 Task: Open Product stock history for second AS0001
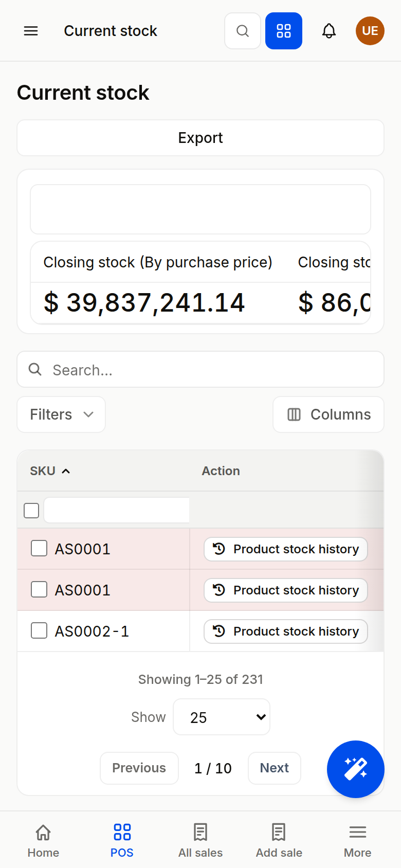pos(286,590)
